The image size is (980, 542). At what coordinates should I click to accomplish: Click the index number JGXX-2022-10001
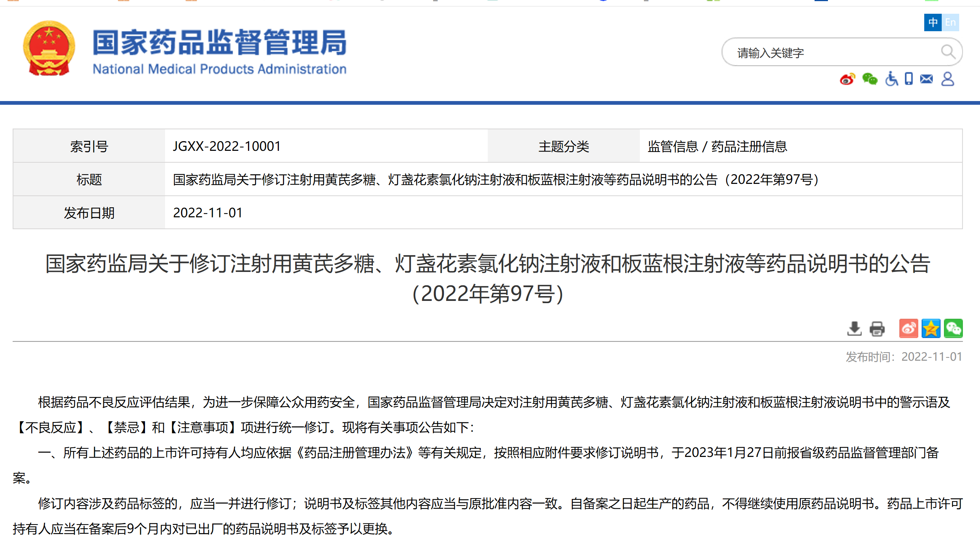[227, 146]
